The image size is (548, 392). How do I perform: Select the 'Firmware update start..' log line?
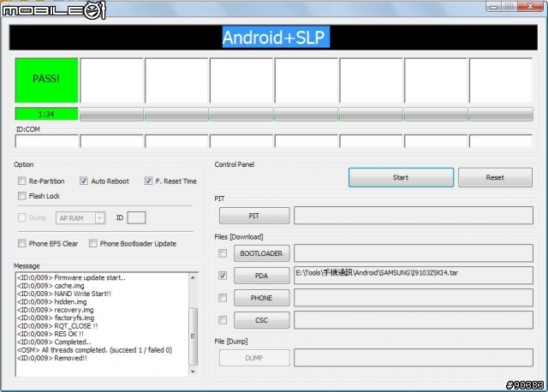(71, 278)
